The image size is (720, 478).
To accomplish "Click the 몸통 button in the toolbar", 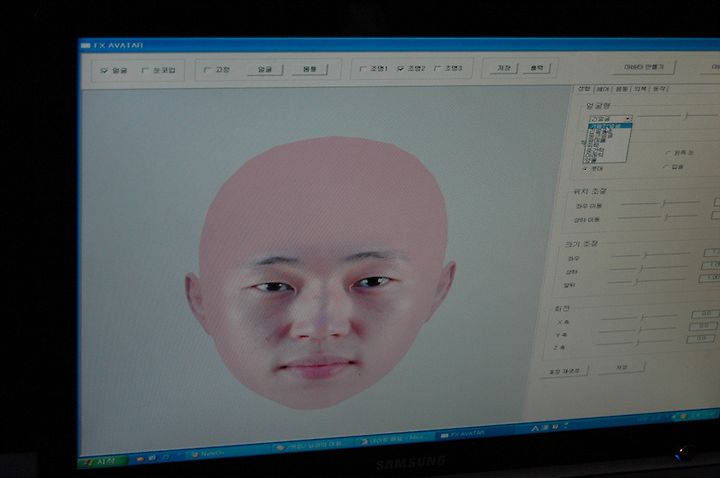I will pos(310,69).
